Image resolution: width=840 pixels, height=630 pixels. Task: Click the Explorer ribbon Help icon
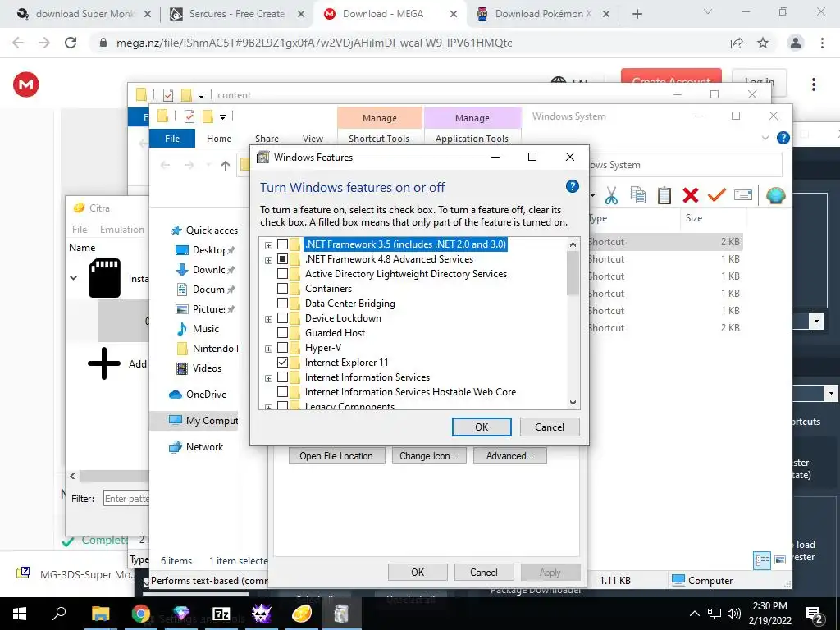(x=783, y=138)
